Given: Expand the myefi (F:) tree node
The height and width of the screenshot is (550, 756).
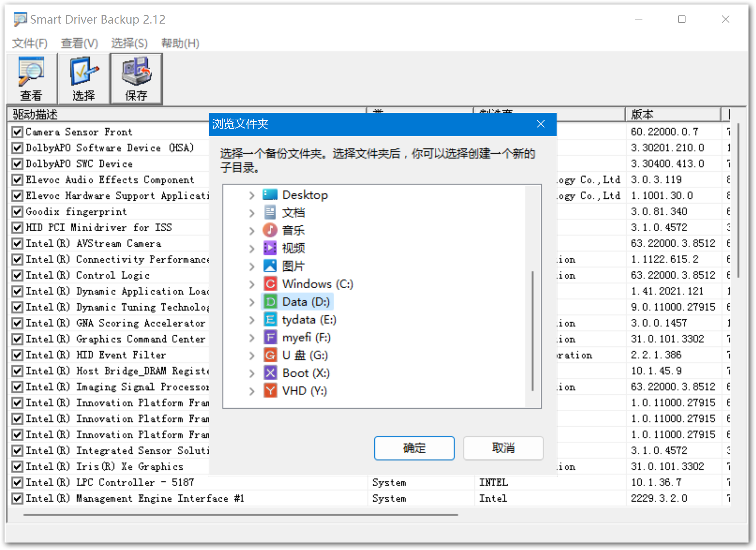Looking at the screenshot, I should click(x=252, y=338).
